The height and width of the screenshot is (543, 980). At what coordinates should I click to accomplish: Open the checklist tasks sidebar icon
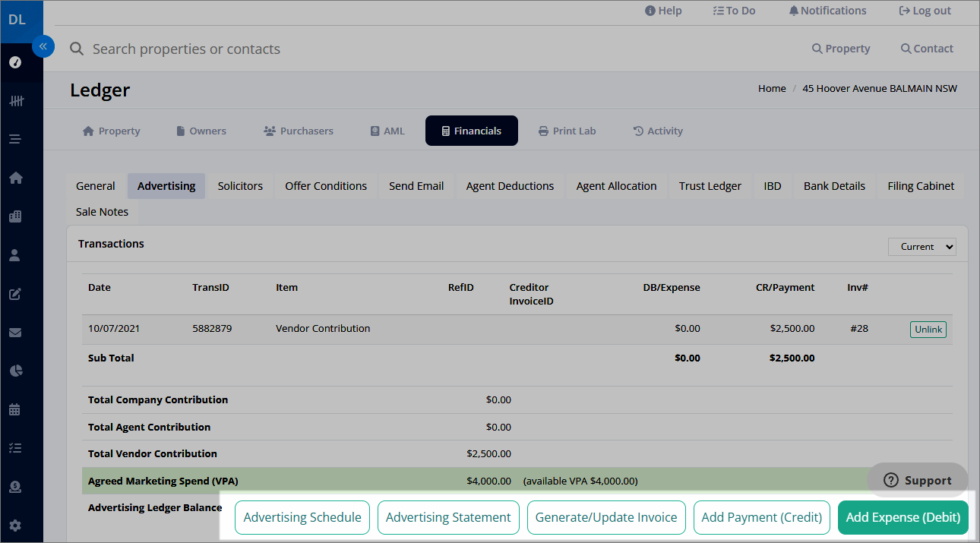click(x=15, y=448)
